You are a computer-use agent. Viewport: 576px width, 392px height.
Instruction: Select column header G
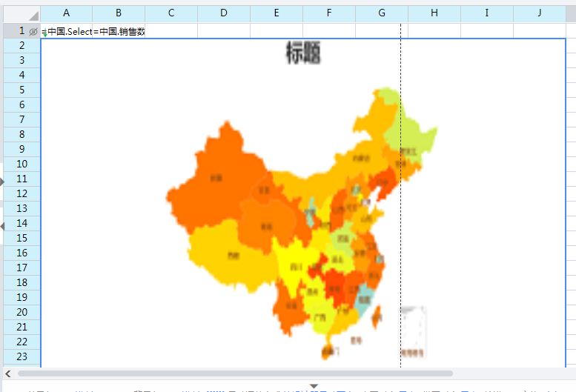382,13
